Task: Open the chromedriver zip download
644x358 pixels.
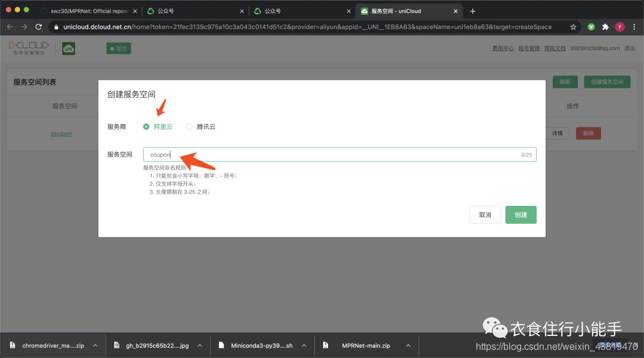Action: [52, 345]
